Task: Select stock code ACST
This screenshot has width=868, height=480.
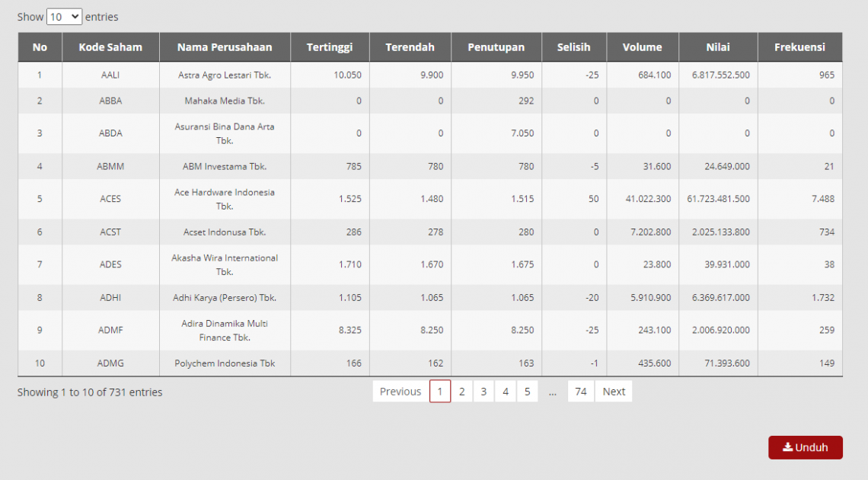Action: 110,232
